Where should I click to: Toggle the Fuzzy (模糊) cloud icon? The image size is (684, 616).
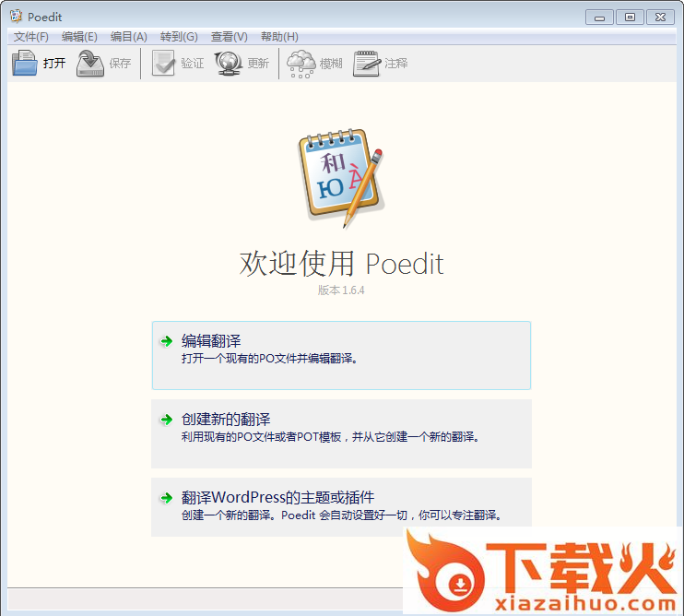[x=301, y=64]
